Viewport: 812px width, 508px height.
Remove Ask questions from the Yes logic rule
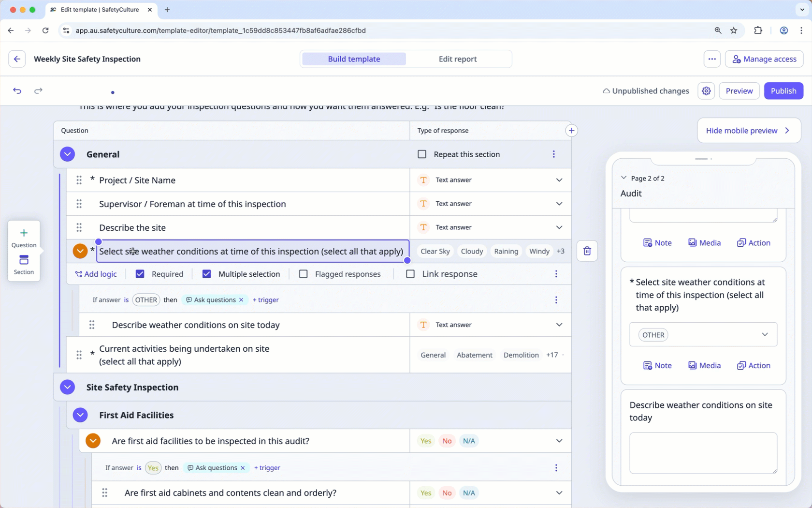tap(243, 468)
